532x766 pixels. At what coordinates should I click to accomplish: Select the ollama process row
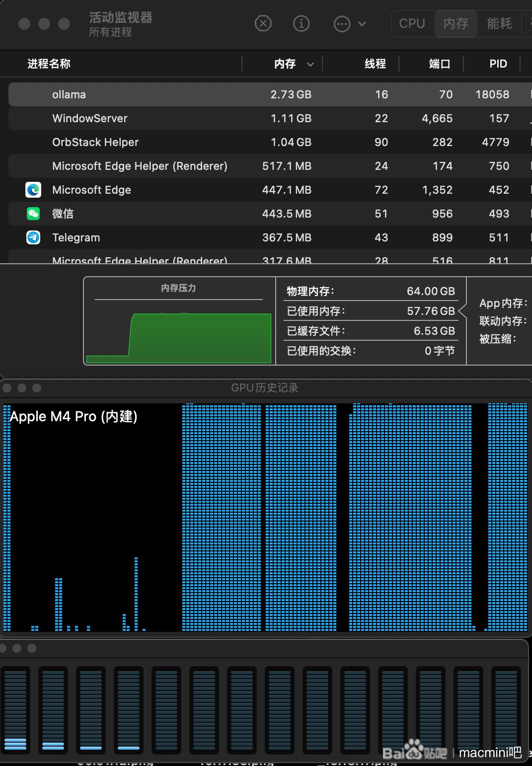tap(270, 94)
